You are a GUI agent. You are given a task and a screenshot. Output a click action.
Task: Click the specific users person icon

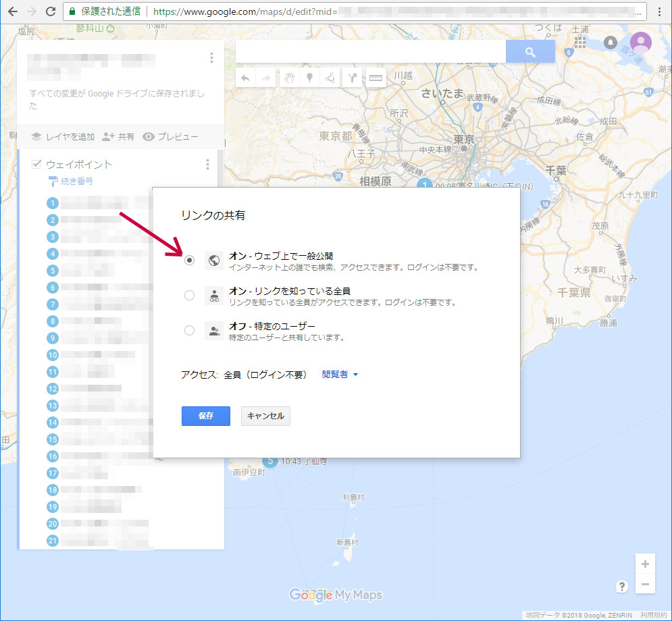pos(214,331)
